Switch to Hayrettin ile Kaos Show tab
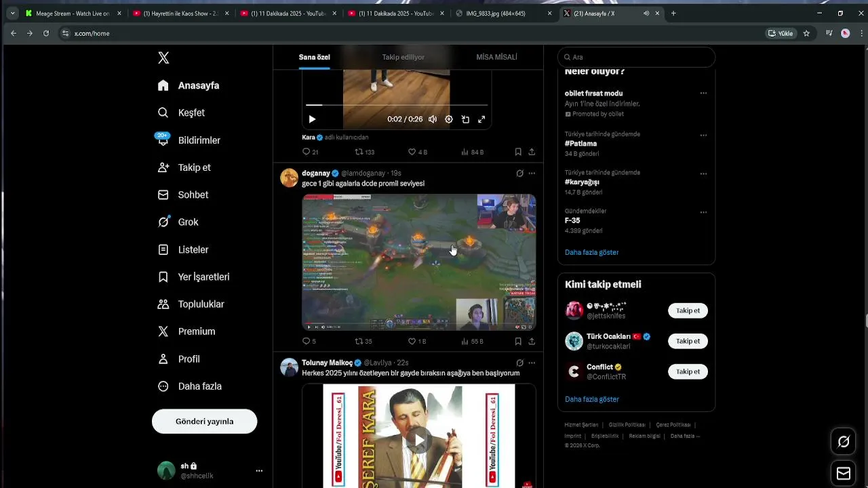868x488 pixels. [x=180, y=13]
